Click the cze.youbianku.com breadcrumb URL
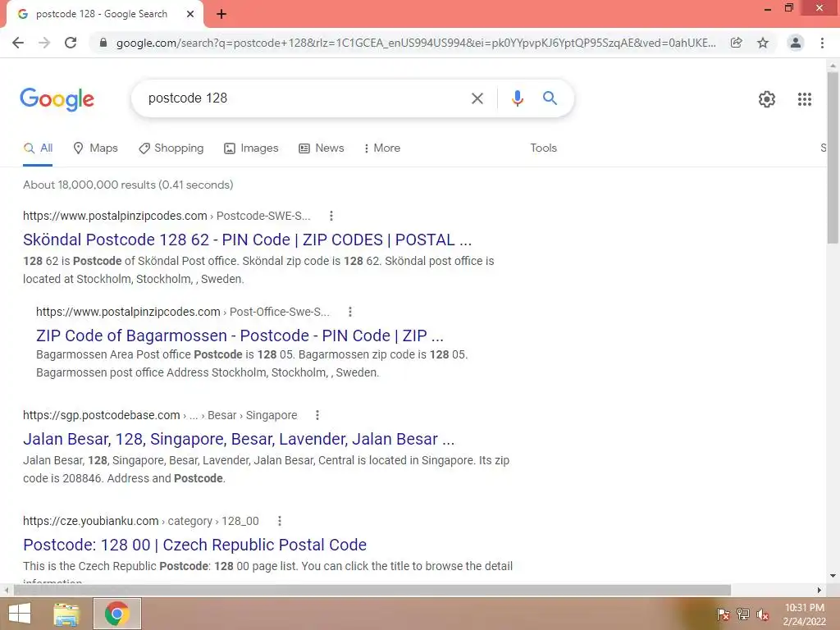 pyautogui.click(x=141, y=521)
